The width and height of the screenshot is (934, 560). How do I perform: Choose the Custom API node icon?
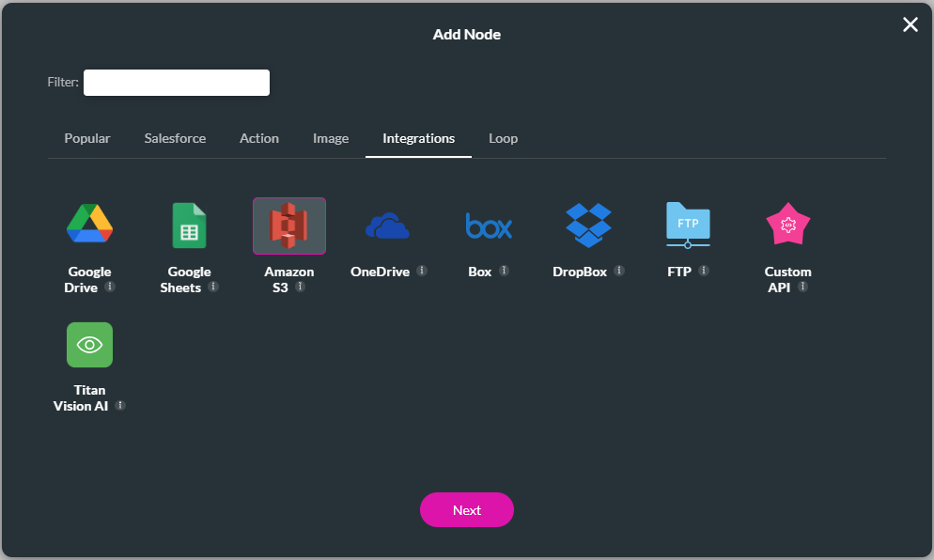point(787,225)
